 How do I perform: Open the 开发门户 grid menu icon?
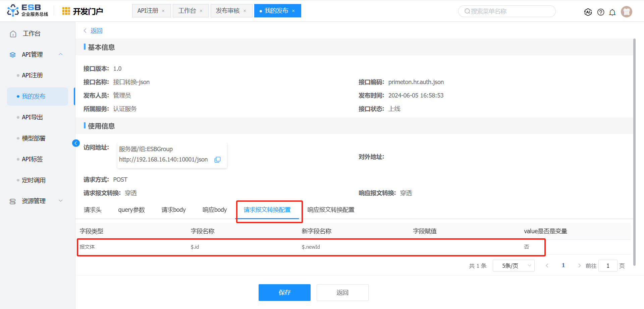click(x=66, y=11)
